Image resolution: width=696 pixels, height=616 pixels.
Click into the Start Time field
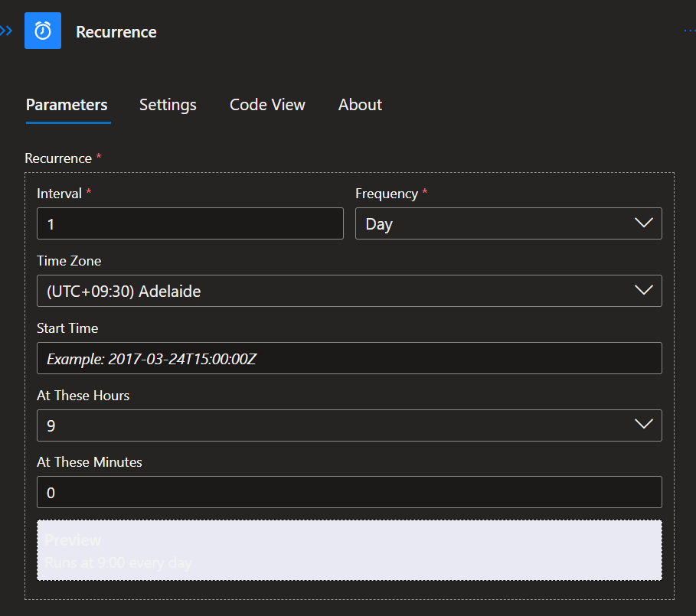coord(349,358)
